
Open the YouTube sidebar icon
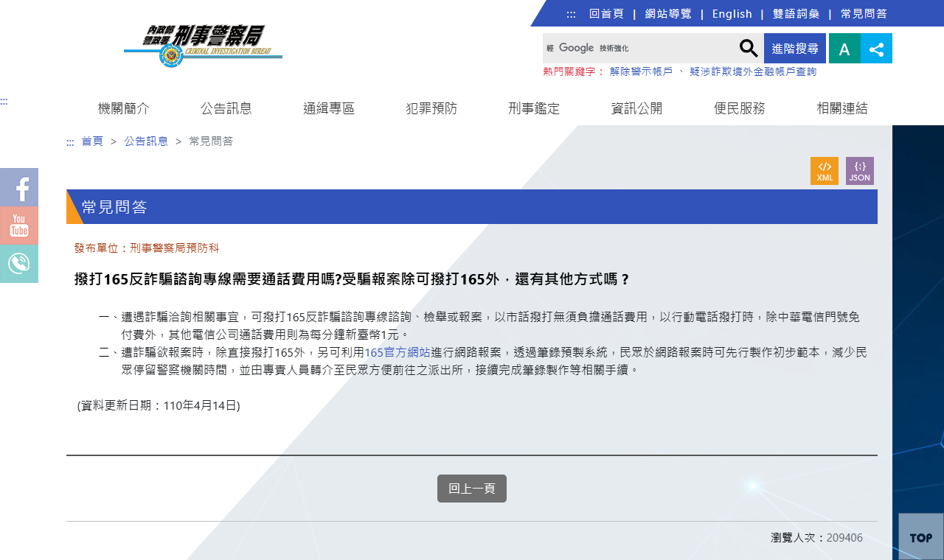click(19, 225)
